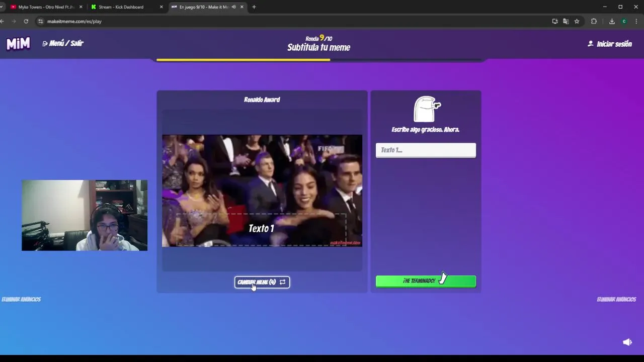644x362 pixels.
Task: Click the webcam overlay video
Action: point(85,215)
